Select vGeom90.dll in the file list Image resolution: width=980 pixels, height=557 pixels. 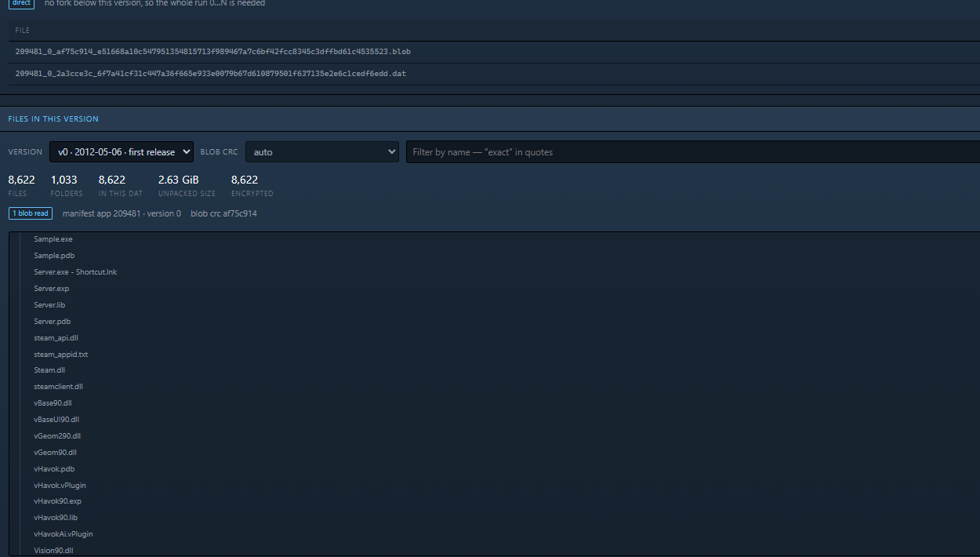55,453
